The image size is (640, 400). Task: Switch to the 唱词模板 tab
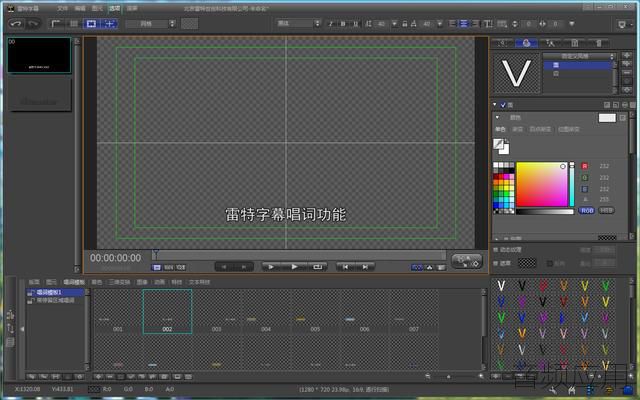[x=74, y=282]
